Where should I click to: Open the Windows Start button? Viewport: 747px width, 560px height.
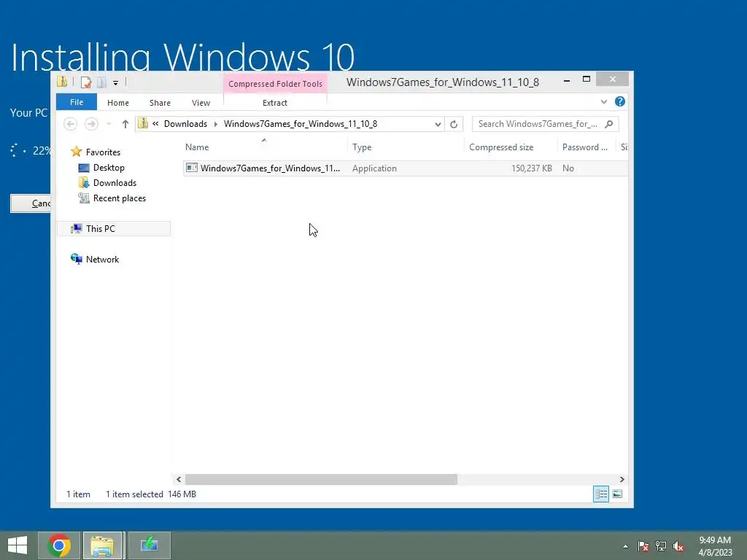18,545
